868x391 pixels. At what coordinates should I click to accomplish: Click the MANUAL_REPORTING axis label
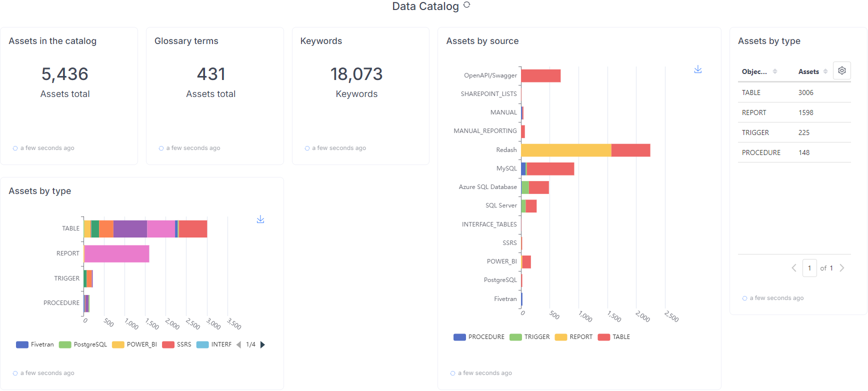485,131
